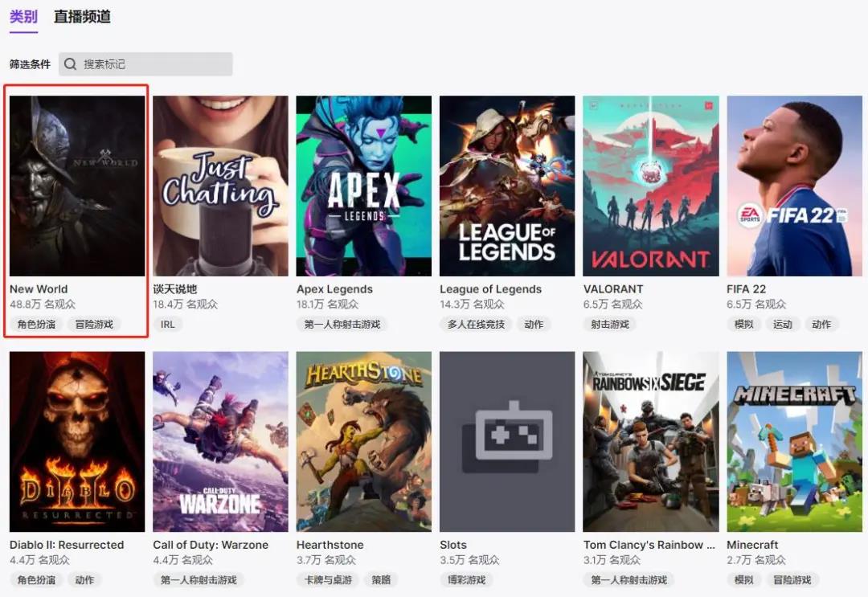Open the Just Chatting cover image
Screen dimensions: 868x597
coord(220,186)
